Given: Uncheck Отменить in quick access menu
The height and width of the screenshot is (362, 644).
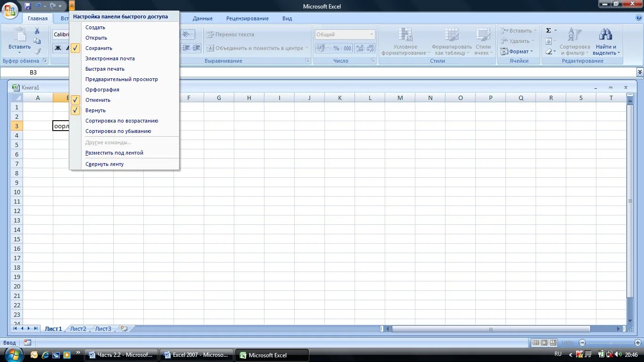Looking at the screenshot, I should tap(124, 100).
